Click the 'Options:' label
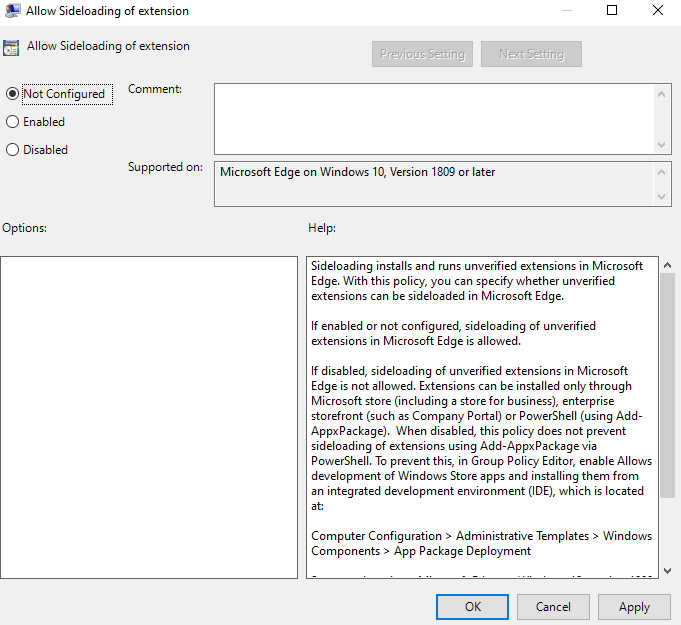Screen dimensions: 681x625 pos(24,228)
